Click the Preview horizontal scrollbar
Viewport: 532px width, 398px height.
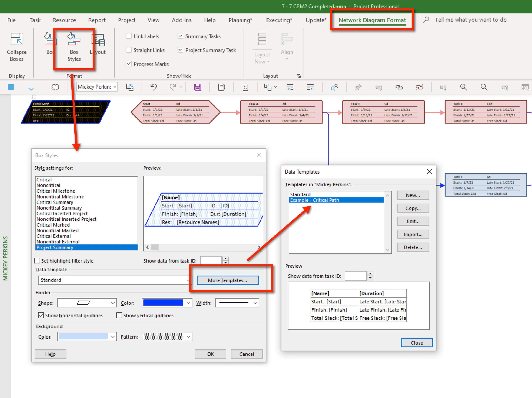point(203,247)
